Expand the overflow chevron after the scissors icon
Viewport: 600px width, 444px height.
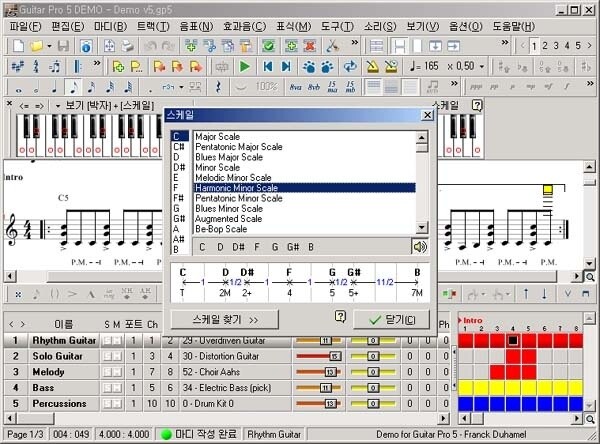tap(355, 42)
